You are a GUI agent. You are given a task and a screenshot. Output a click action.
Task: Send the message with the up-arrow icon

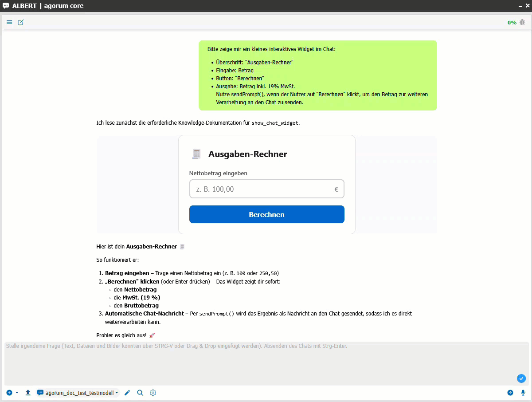tap(510, 393)
